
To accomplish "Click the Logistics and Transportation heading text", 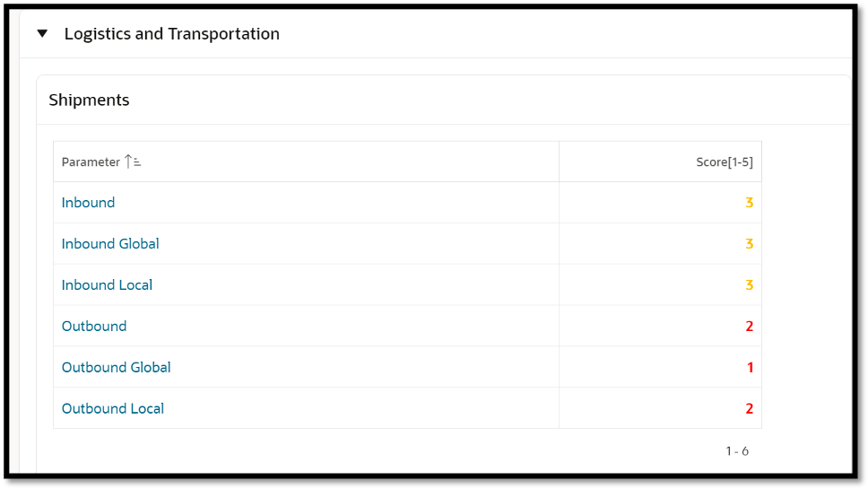I will [x=172, y=34].
